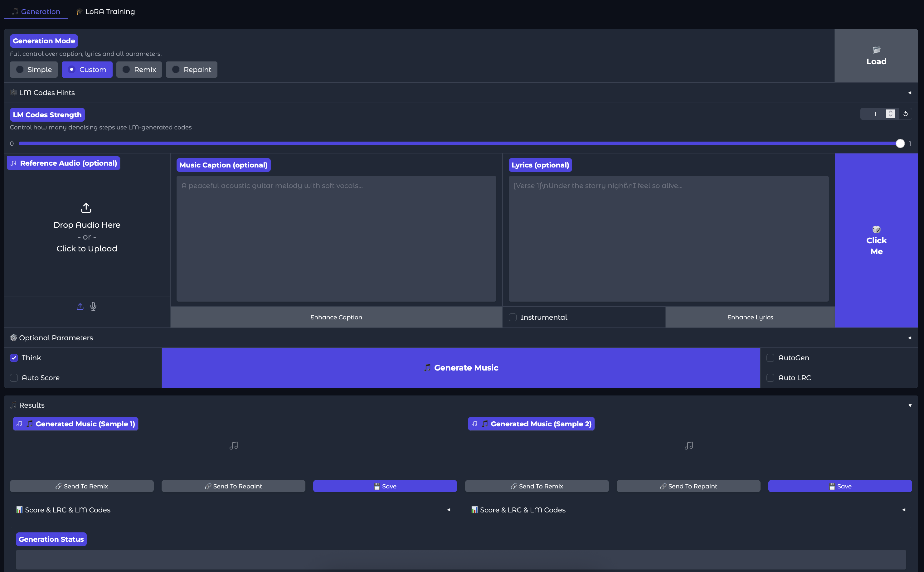Enable the Instrumental checkbox

tap(513, 318)
